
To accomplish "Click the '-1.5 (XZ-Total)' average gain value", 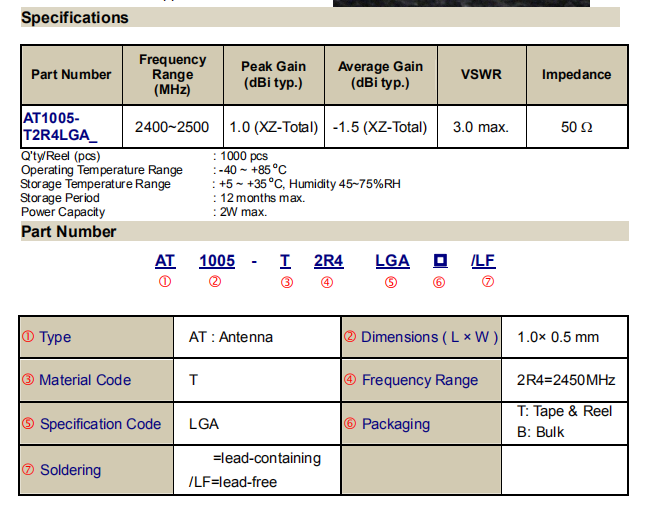I will point(380,127).
